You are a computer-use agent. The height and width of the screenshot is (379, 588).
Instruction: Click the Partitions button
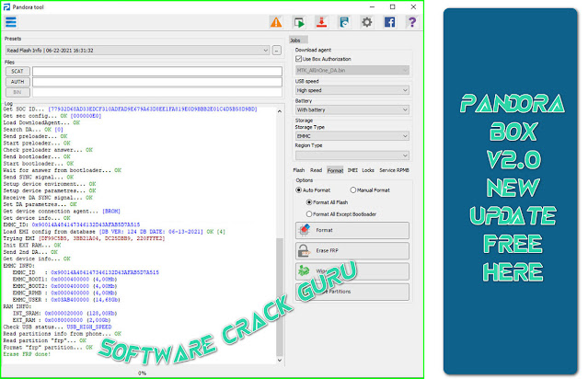(352, 292)
